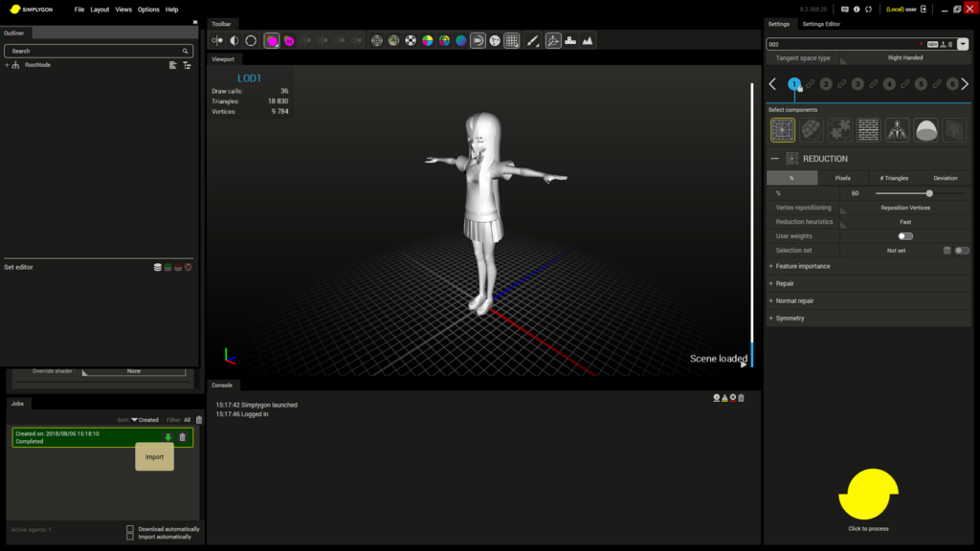980x551 pixels.
Task: Select LOD step 2 circle
Action: 826,84
